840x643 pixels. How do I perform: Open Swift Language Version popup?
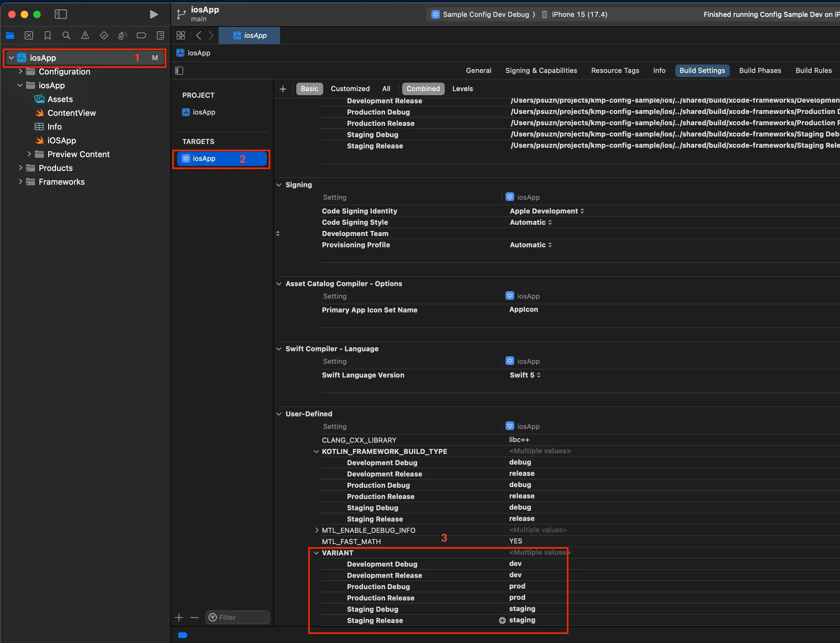click(x=525, y=375)
